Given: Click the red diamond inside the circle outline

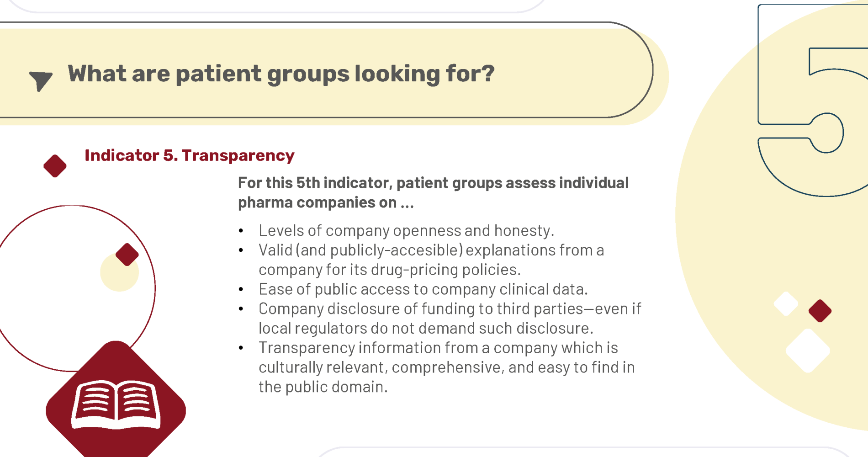Looking at the screenshot, I should (127, 255).
